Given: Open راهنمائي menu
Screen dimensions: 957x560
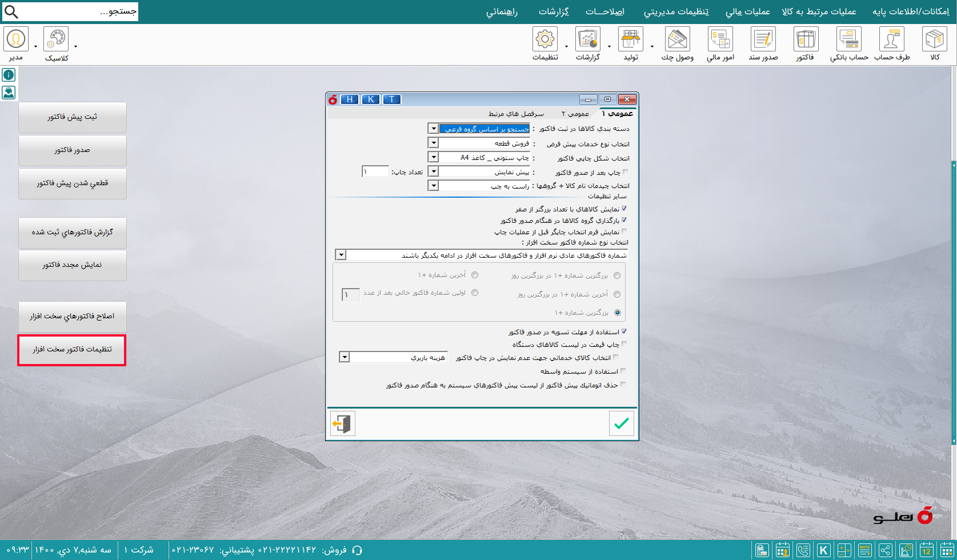Looking at the screenshot, I should (502, 11).
